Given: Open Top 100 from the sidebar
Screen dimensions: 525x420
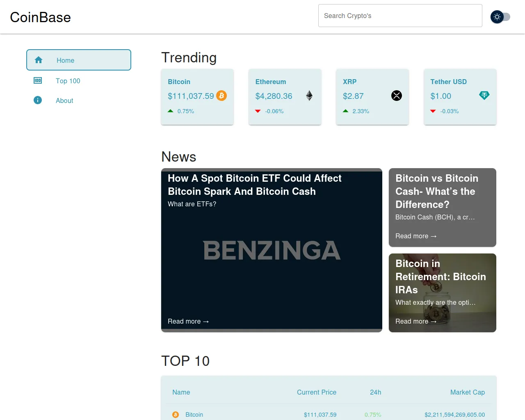Looking at the screenshot, I should point(79,81).
